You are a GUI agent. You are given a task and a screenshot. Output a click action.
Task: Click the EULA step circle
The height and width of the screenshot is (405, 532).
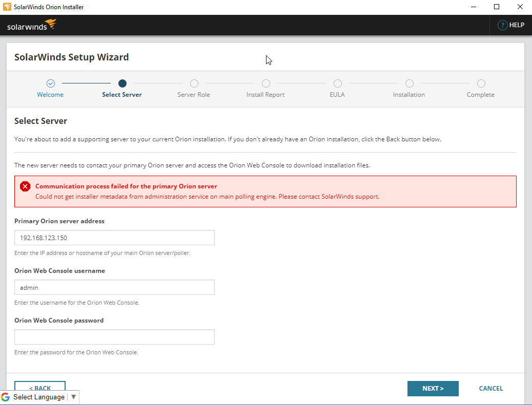(338, 83)
